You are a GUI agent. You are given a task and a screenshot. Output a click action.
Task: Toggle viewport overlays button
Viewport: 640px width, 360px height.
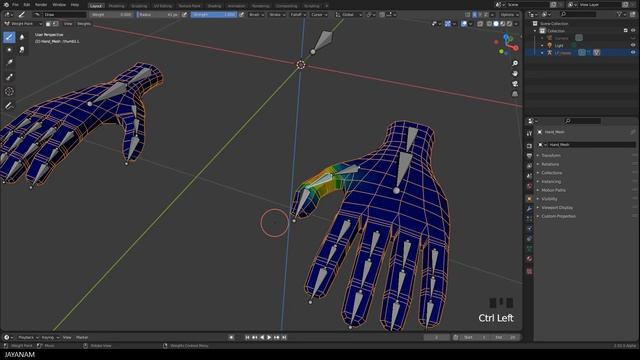click(464, 24)
